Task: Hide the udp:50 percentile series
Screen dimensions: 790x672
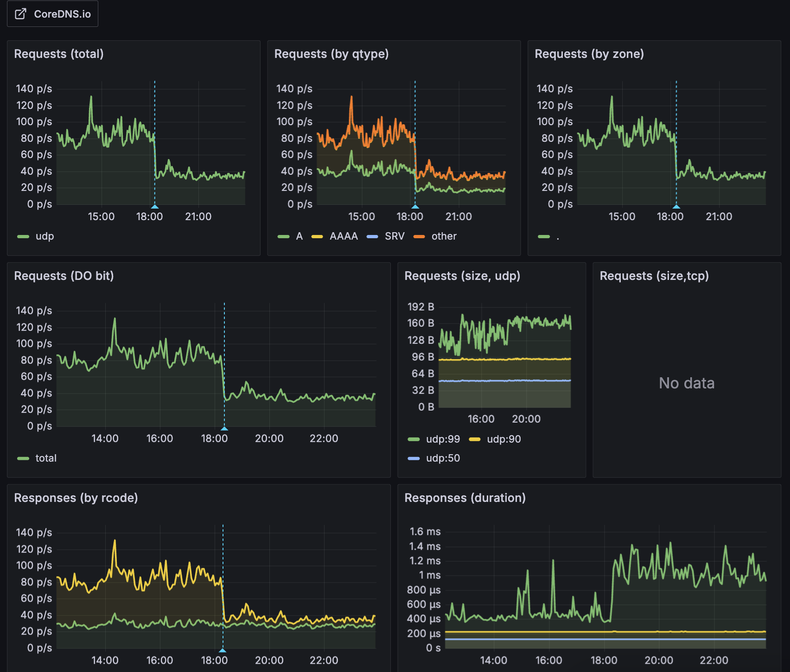Action: [442, 458]
